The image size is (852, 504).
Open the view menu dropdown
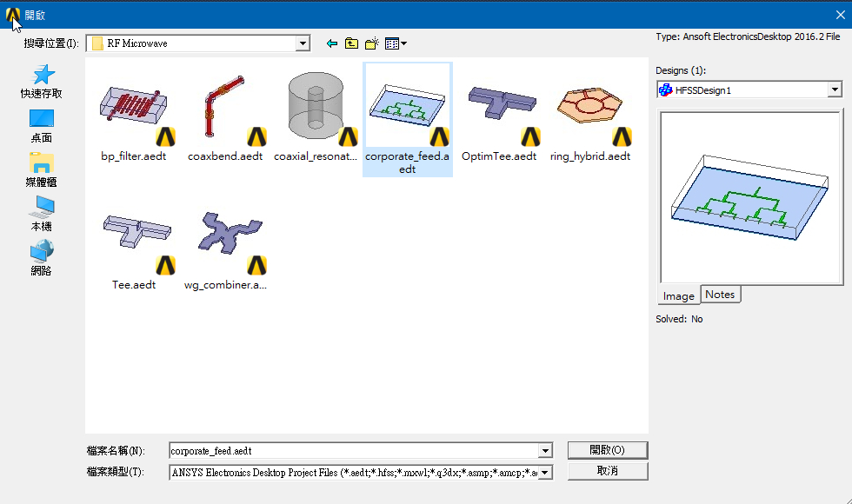pyautogui.click(x=396, y=43)
